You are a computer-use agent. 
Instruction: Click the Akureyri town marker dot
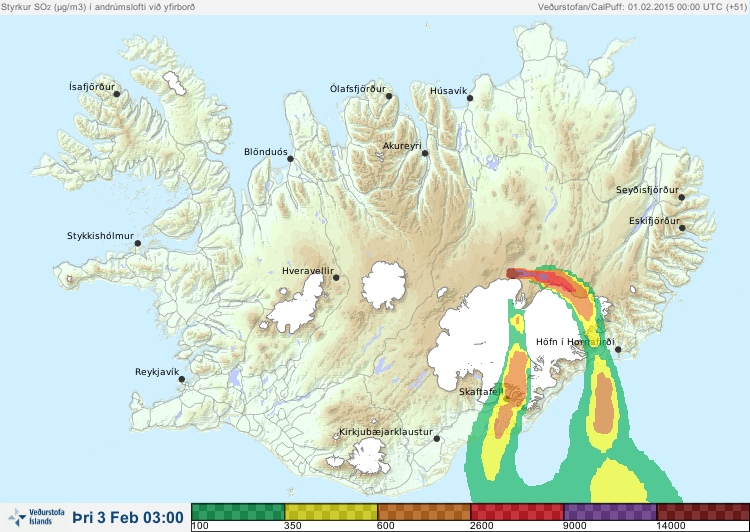(x=425, y=153)
